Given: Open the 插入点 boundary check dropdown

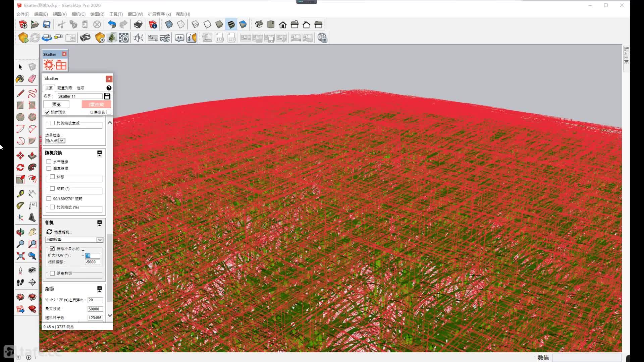Looking at the screenshot, I should click(55, 140).
